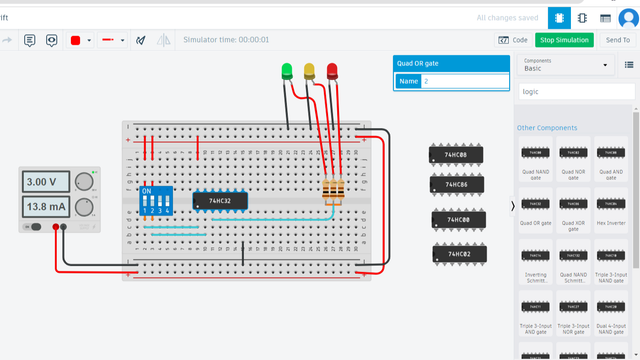The image size is (640, 360).
Task: Open the Components Basic dropdown
Action: pyautogui.click(x=565, y=65)
